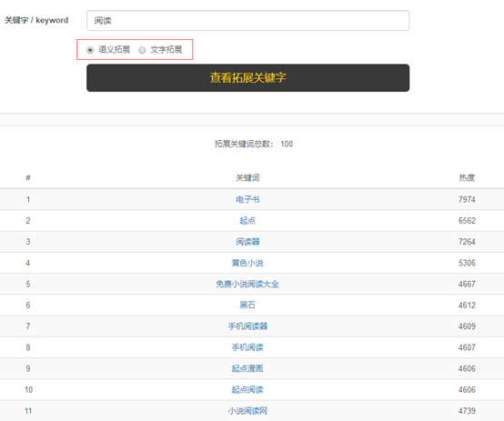Select the 语义拓展 radio button
Screen dimensions: 504x421
90,50
